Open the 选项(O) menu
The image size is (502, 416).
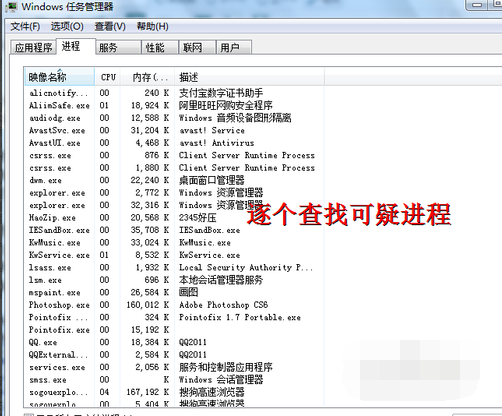click(67, 26)
